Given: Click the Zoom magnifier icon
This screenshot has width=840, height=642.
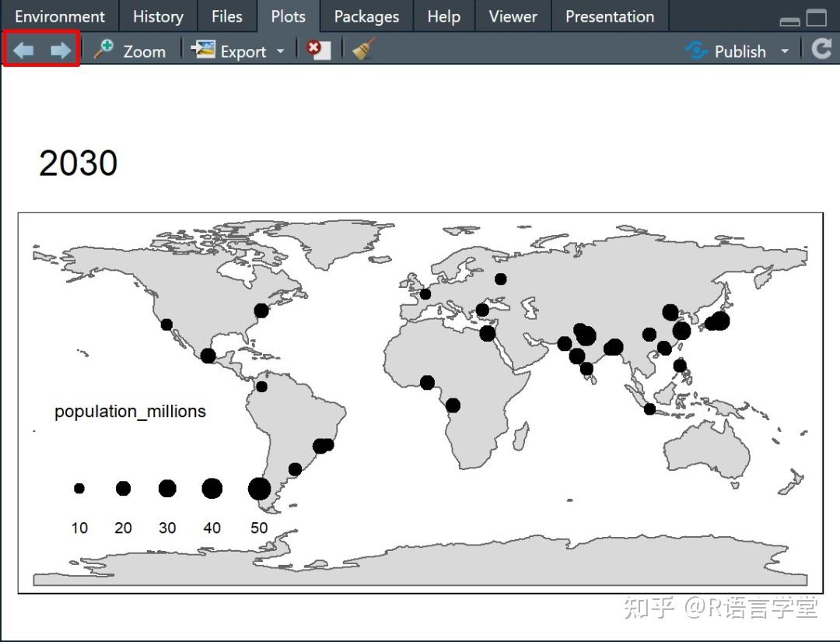Looking at the screenshot, I should pos(103,50).
